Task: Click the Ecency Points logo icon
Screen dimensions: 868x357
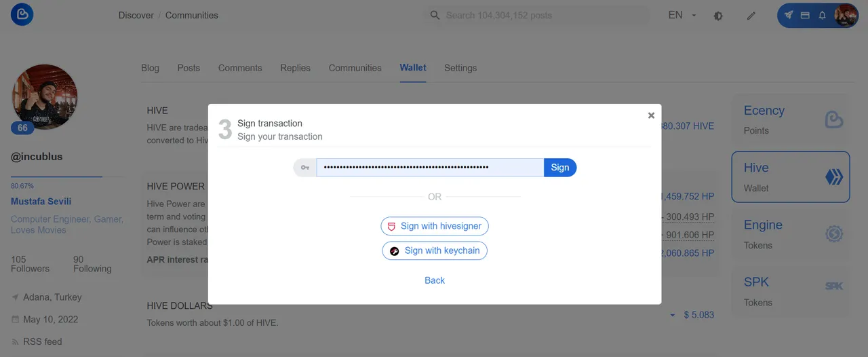Action: 833,120
